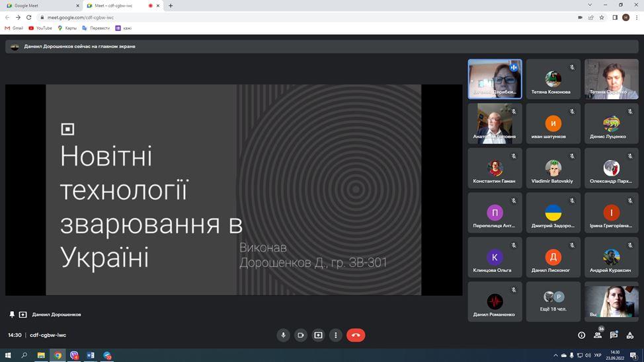Open the Перевести bookmark
Viewport: 644px width, 362px height.
pyautogui.click(x=96, y=28)
